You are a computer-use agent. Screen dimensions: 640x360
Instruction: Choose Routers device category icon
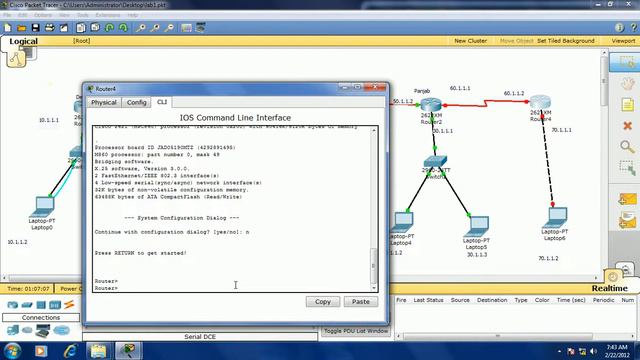click(12, 305)
